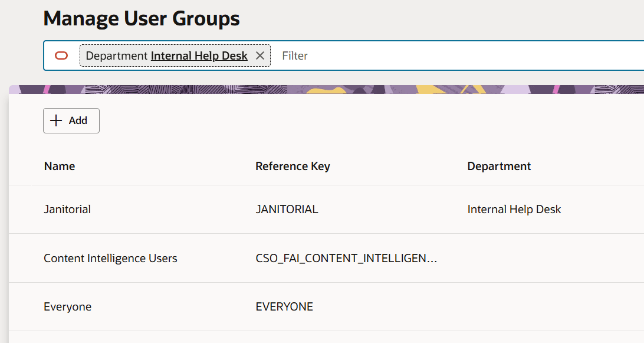
Task: Open the Content Intelligence Users group
Action: click(x=110, y=258)
